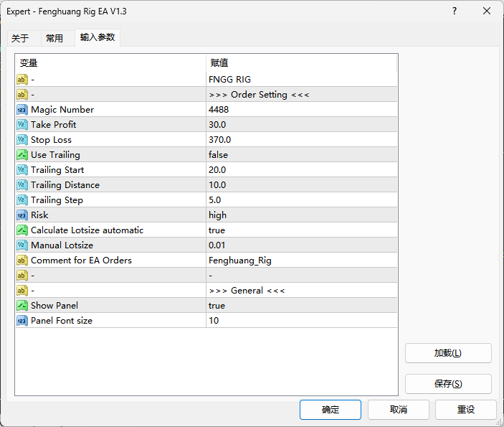Click the question mark help button
Image resolution: width=504 pixels, height=427 pixels.
click(x=454, y=11)
